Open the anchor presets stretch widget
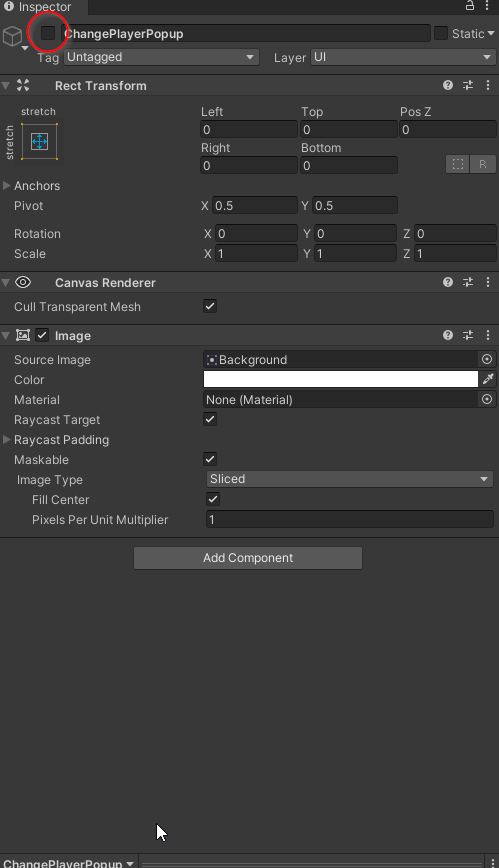The image size is (499, 868). click(39, 142)
